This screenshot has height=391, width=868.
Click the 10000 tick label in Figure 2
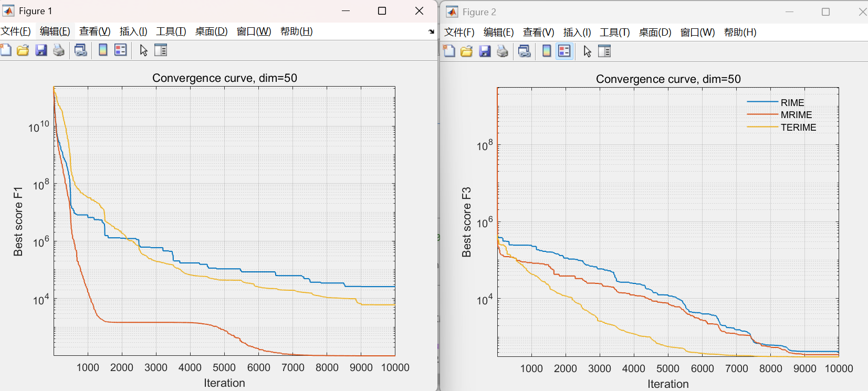[x=839, y=368]
